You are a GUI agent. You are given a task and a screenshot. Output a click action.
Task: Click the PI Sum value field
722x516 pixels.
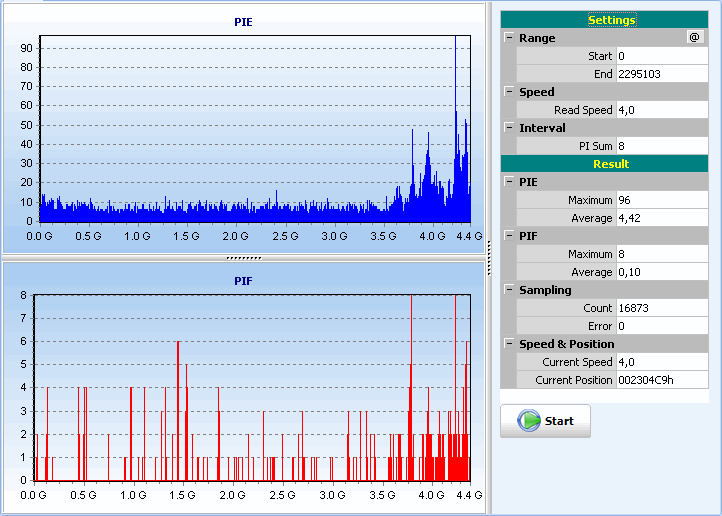[x=661, y=146]
